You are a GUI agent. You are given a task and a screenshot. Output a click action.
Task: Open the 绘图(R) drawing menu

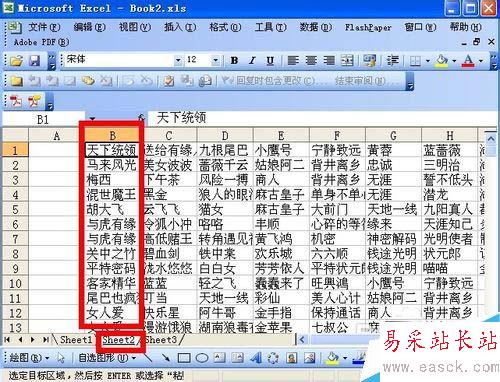[x=29, y=358]
